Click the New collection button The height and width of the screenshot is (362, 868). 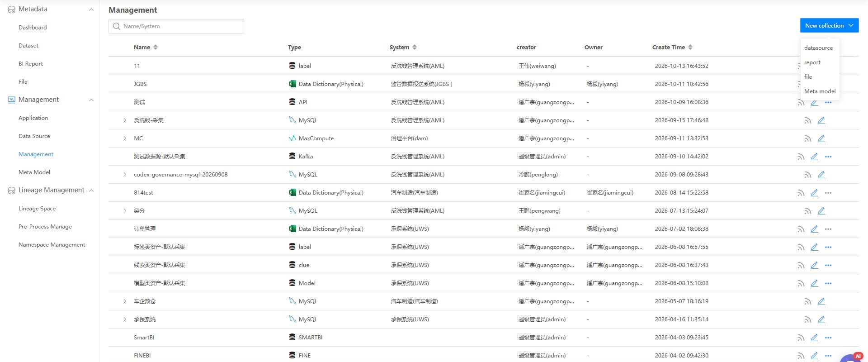coord(829,25)
